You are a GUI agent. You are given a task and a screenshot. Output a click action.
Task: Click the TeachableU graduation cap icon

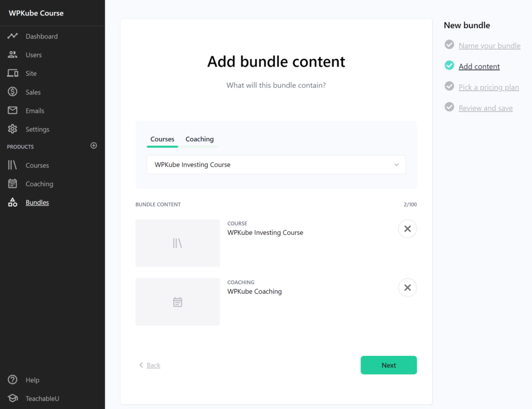13,398
